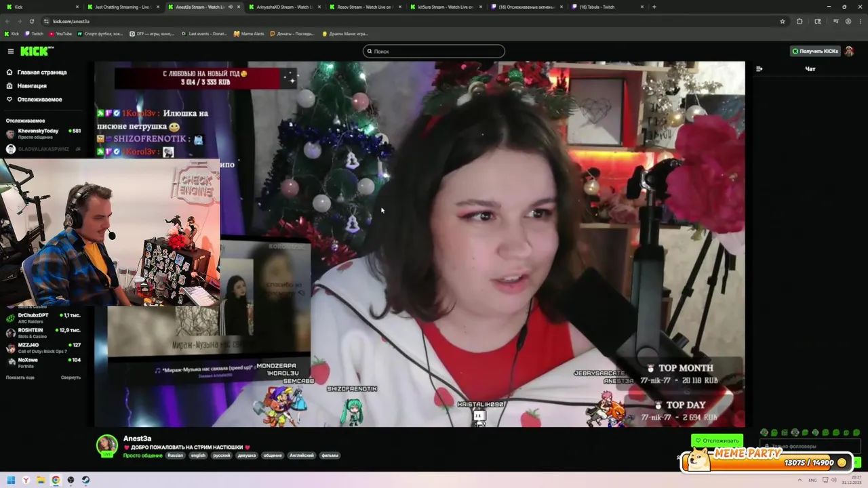Click Получить KICKs button
The width and height of the screenshot is (868, 488).
coord(815,52)
